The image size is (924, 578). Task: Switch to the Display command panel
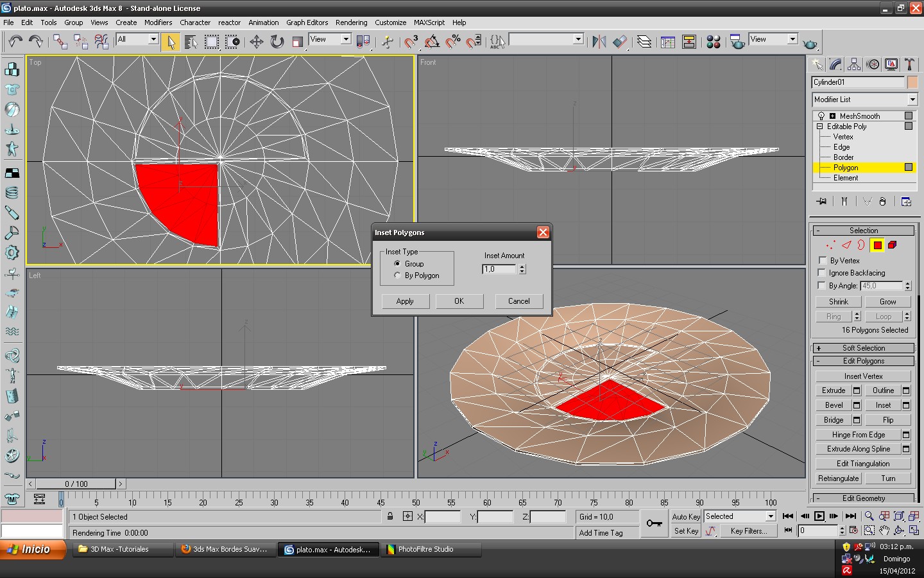point(891,64)
